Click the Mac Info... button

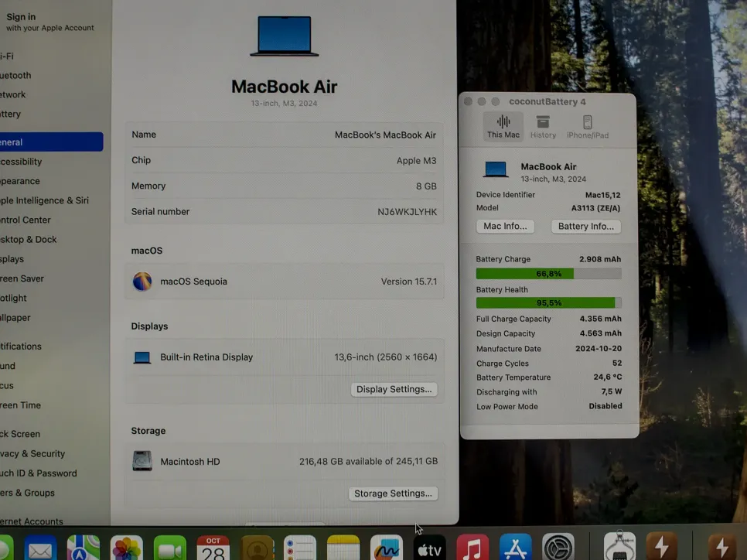tap(505, 227)
